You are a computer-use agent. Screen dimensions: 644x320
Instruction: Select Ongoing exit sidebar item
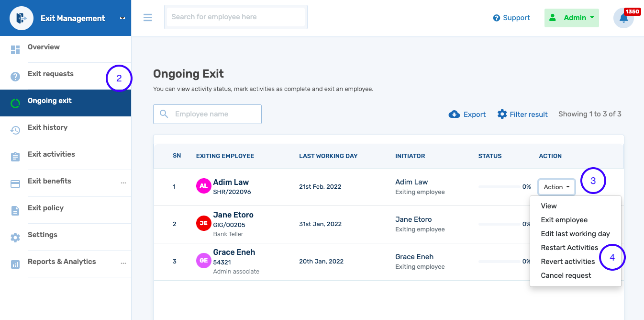(66, 103)
